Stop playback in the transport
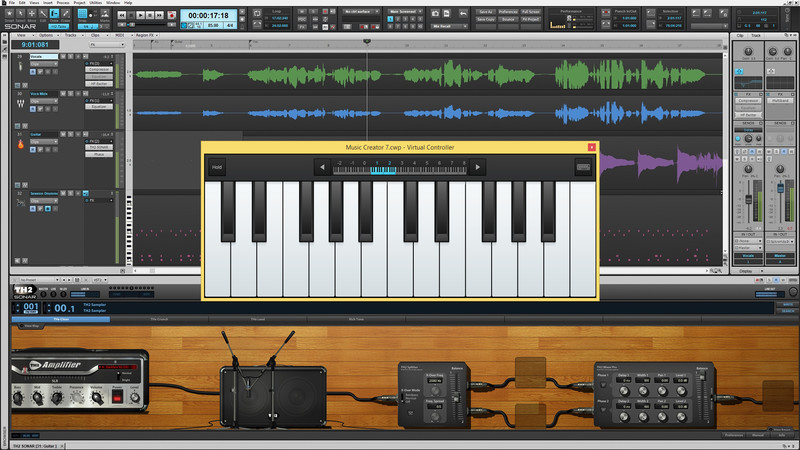Screen dimensions: 800x450 click(131, 16)
